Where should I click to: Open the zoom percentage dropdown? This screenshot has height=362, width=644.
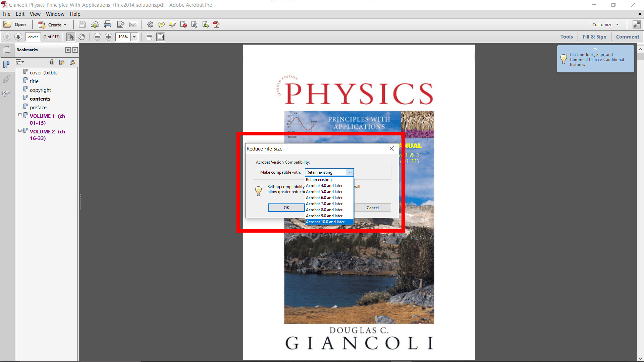coord(135,37)
